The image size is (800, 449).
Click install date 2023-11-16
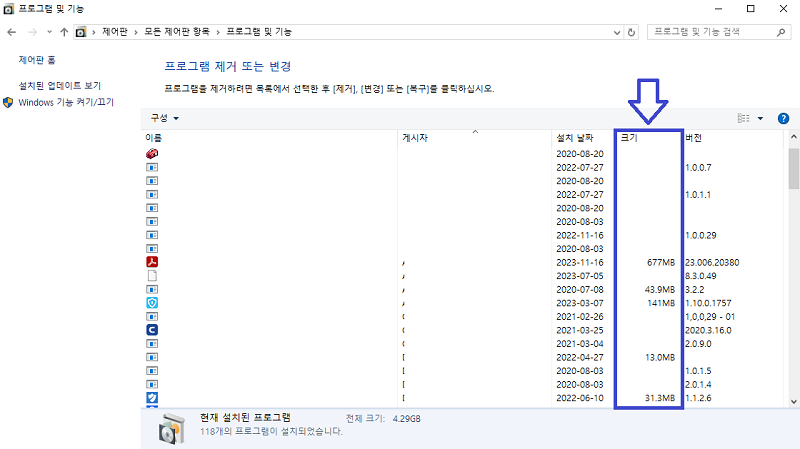(x=580, y=262)
